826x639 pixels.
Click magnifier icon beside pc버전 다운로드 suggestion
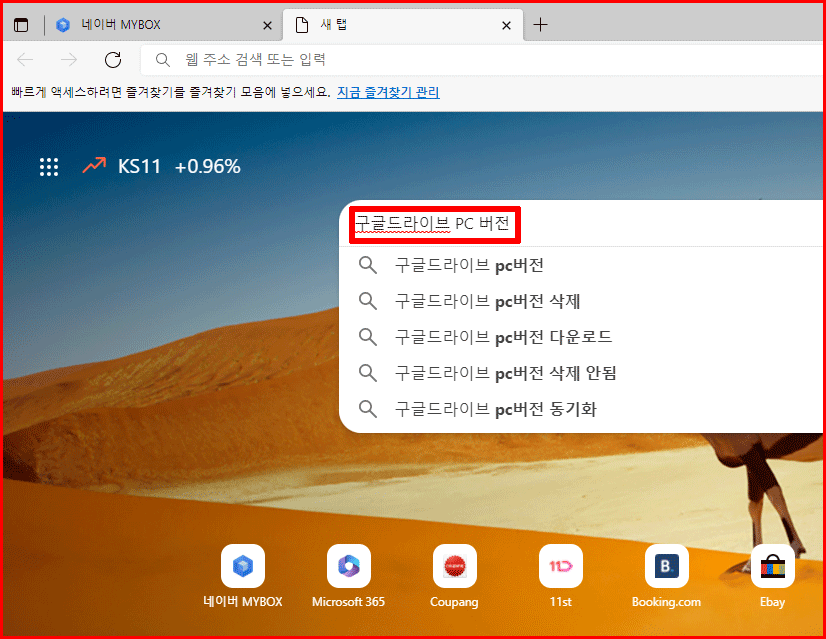coord(368,337)
